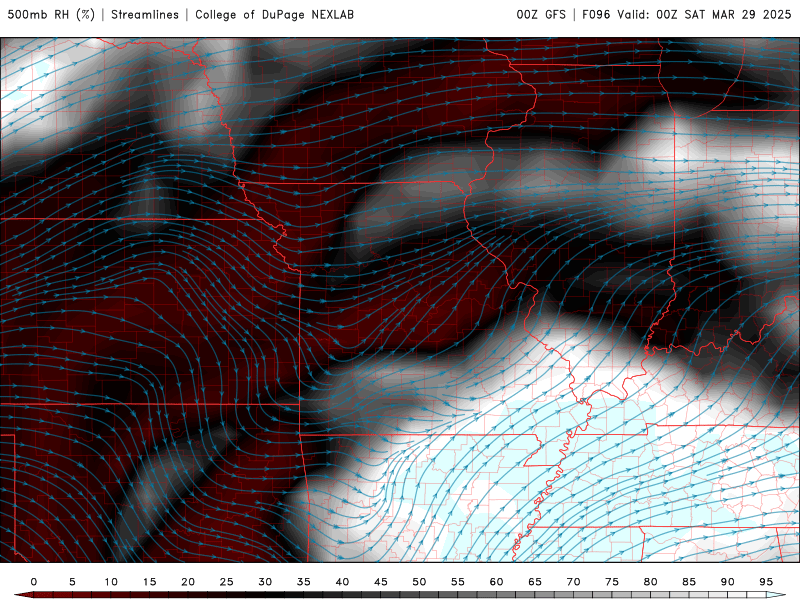Screen dimensions: 800x600
Task: Select the '80' scale number
Action: (650, 582)
